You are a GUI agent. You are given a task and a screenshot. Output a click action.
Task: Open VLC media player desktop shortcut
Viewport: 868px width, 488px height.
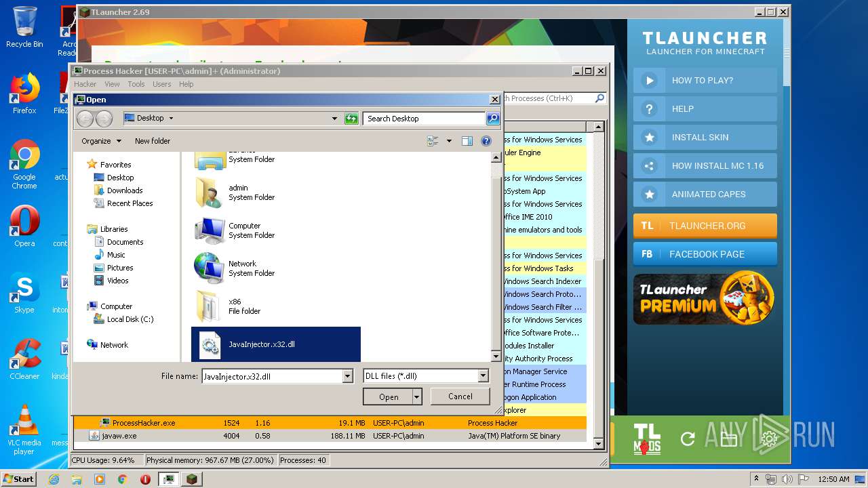pos(24,430)
